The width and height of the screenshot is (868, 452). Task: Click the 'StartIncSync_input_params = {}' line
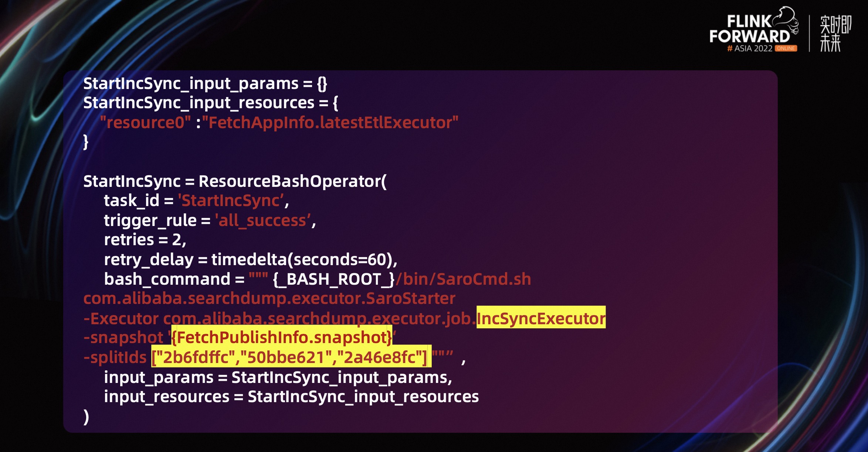tap(205, 83)
